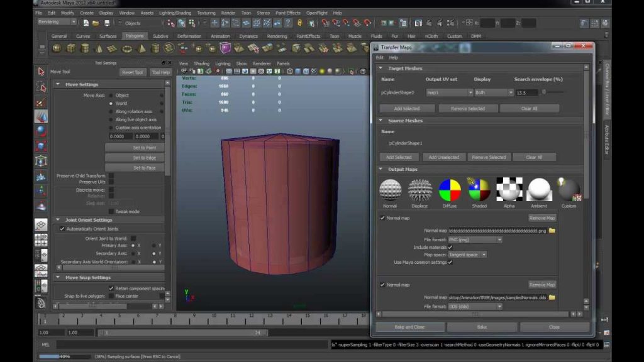This screenshot has width=644, height=362.
Task: Create polygon cube from shelf
Action: [x=70, y=49]
